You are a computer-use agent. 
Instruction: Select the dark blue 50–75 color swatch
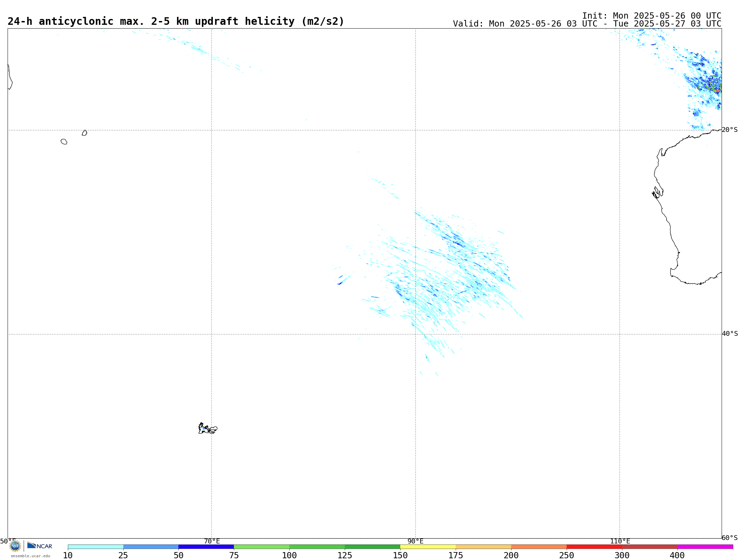point(206,547)
